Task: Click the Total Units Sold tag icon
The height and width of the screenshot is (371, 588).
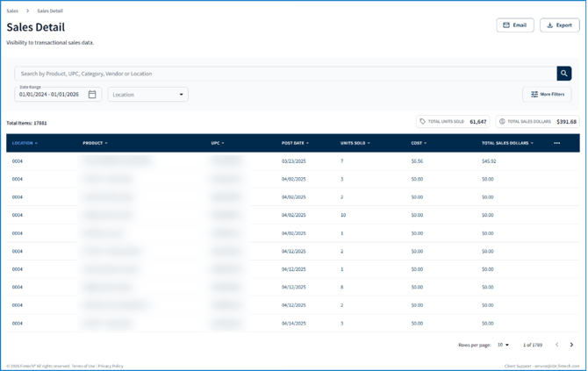Action: [x=422, y=122]
